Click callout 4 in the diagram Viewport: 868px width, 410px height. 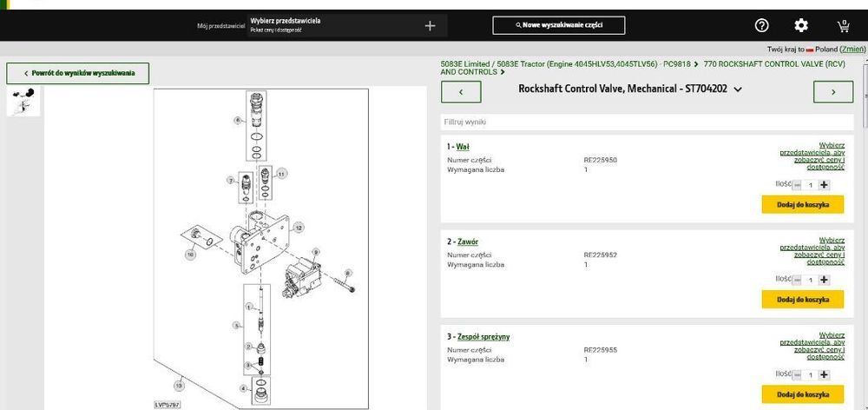(x=242, y=388)
